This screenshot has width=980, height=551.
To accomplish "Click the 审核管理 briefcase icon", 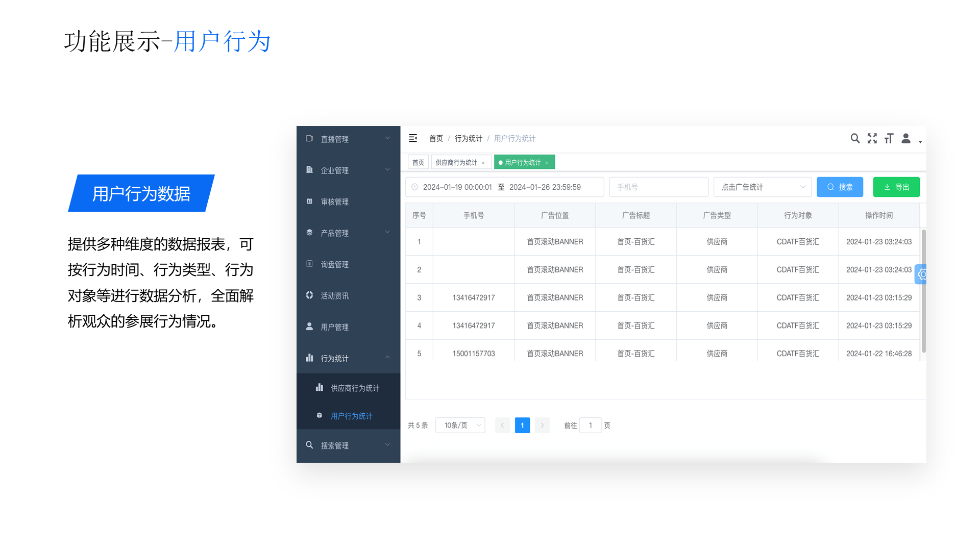I will (309, 201).
